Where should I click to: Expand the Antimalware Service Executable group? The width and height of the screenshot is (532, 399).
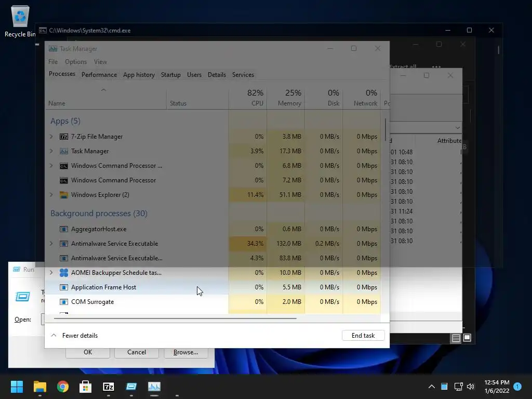click(51, 244)
